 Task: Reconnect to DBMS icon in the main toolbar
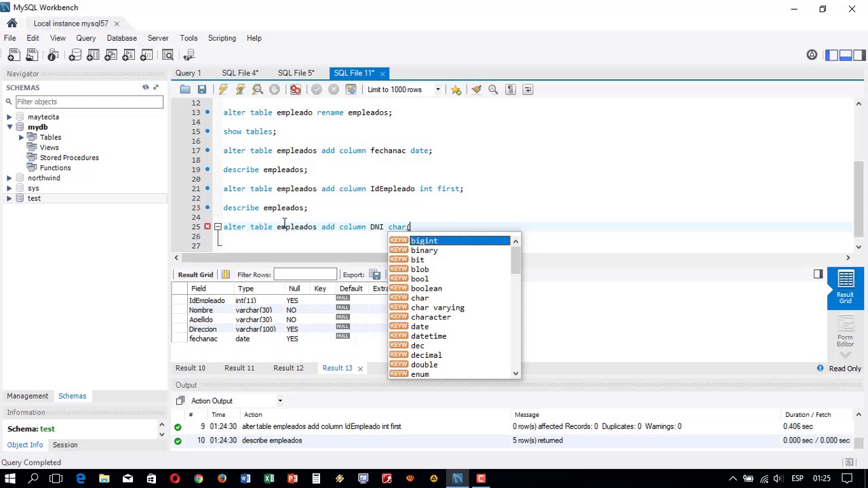[x=189, y=55]
